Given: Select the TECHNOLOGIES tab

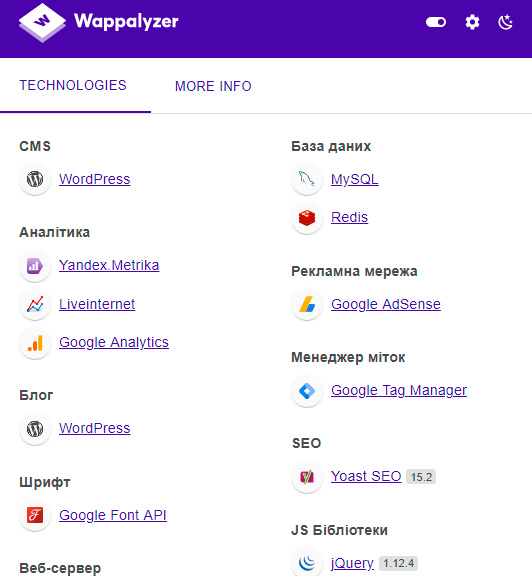Looking at the screenshot, I should click(x=73, y=85).
